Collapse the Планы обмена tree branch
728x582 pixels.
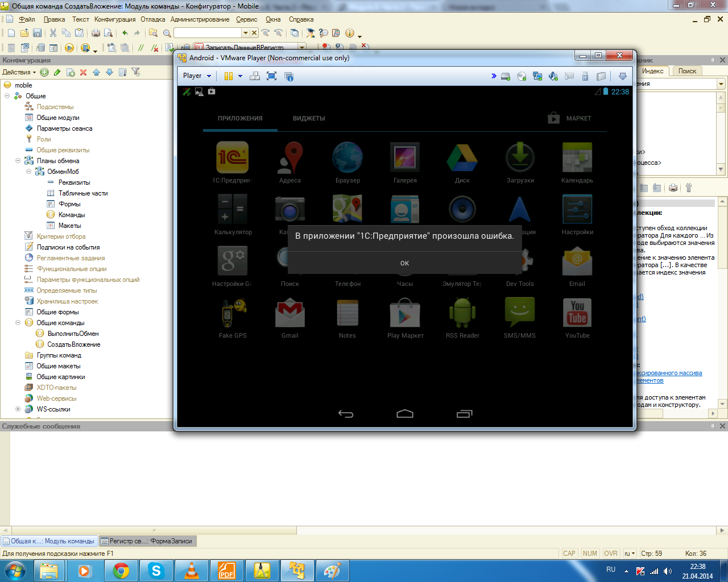pyautogui.click(x=18, y=161)
